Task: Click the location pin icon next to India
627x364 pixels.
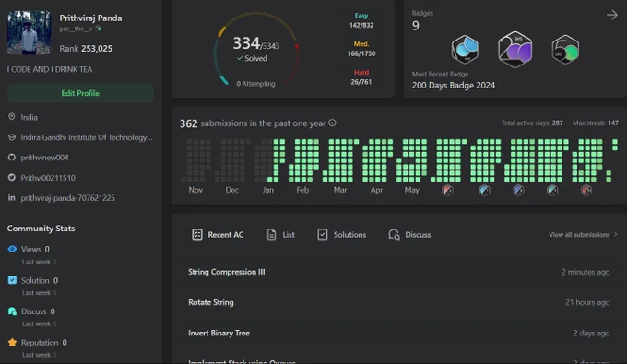Action: point(12,117)
